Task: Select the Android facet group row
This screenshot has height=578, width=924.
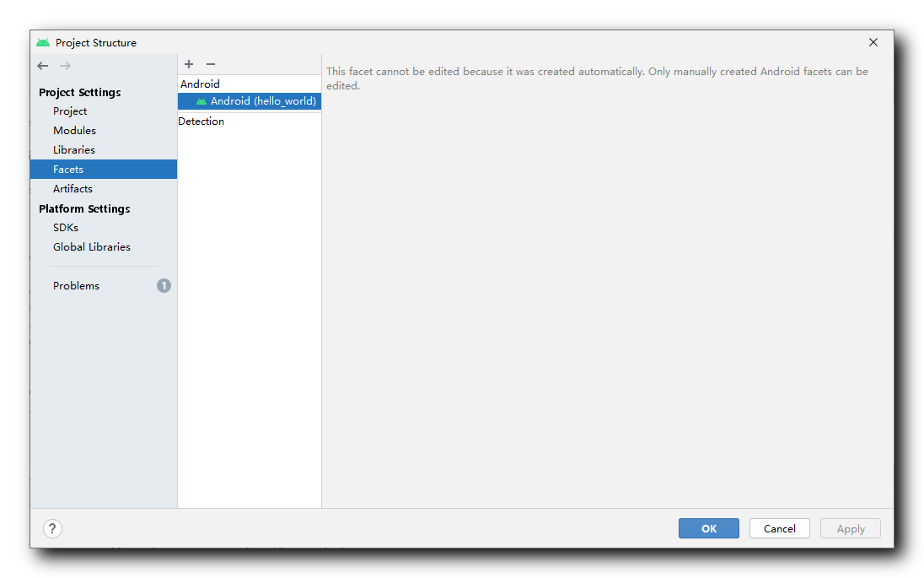Action: [250, 84]
